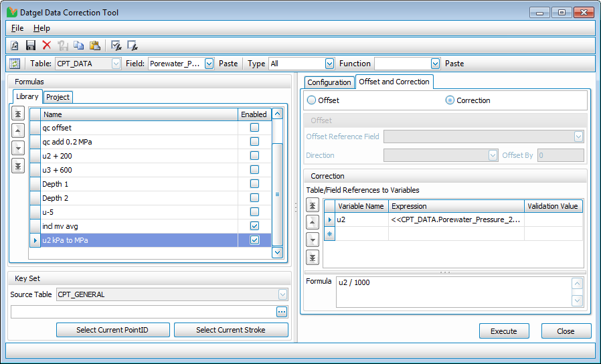Disable the 'incl mv avg' formula checkbox
601x364 pixels.
pyautogui.click(x=254, y=226)
